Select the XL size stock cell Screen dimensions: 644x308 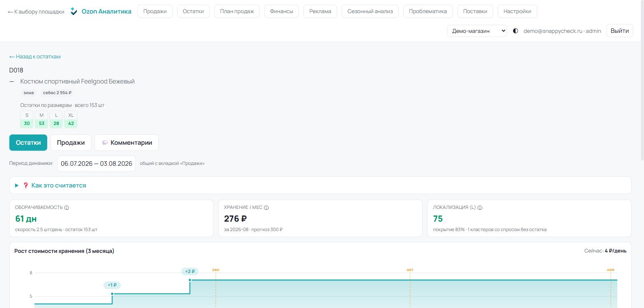pyautogui.click(x=71, y=119)
